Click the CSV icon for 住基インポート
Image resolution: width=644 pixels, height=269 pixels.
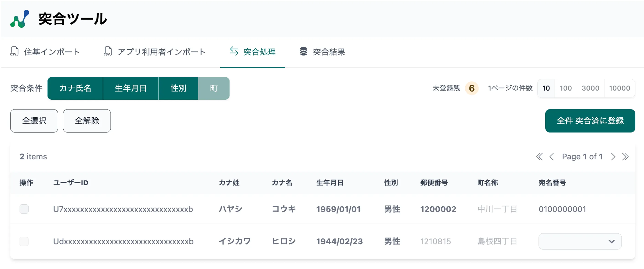tap(14, 51)
